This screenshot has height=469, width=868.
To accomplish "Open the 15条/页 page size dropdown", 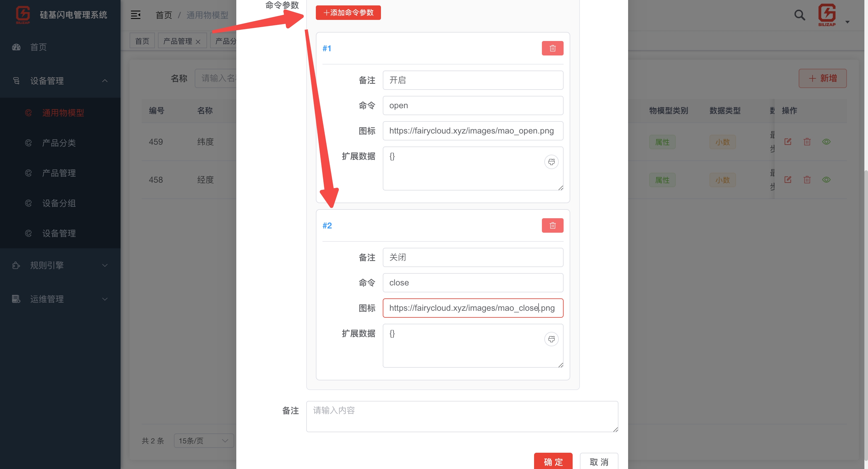I will 203,440.
